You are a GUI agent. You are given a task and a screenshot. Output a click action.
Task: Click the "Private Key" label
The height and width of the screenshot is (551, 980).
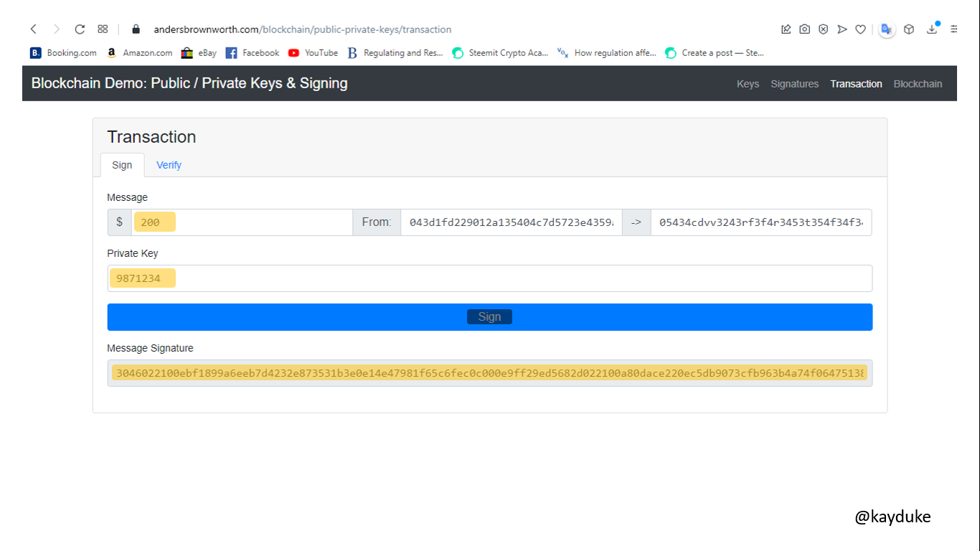click(x=133, y=253)
